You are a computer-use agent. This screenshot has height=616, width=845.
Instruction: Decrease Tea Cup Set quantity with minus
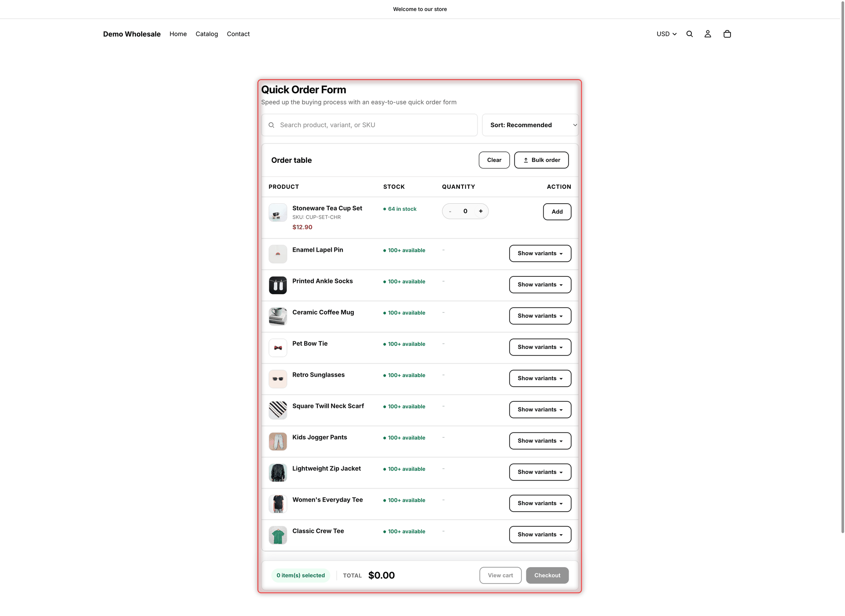pos(450,211)
